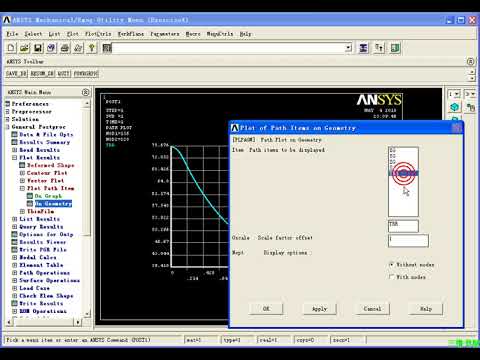The image size is (480, 360).
Task: Click the SAVE_DB toolbar button
Action: (16, 73)
